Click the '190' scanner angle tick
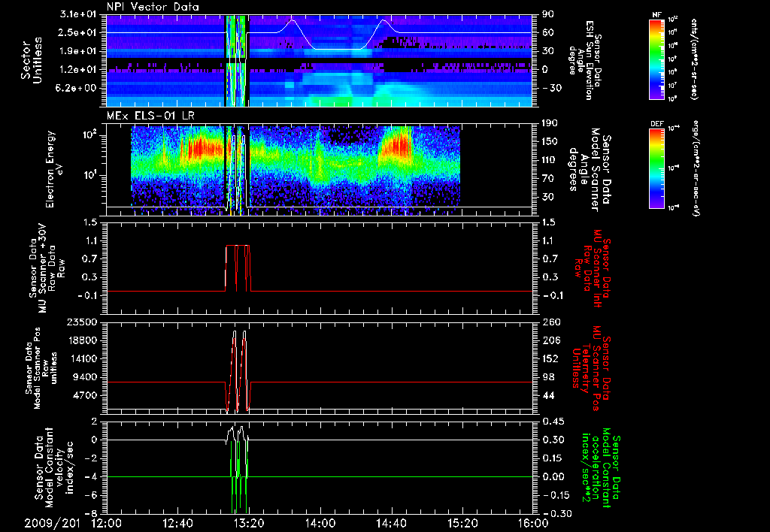The height and width of the screenshot is (532, 770). (551, 123)
